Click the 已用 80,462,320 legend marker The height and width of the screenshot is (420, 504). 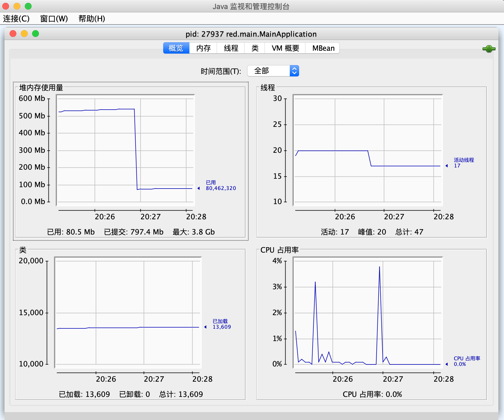198,188
